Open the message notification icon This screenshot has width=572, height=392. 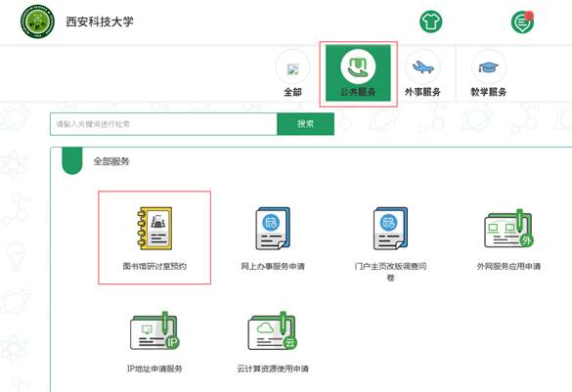522,22
